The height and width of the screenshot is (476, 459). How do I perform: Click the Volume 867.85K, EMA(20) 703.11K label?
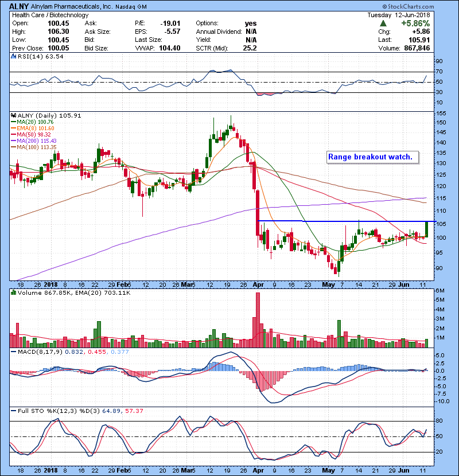coord(74,293)
